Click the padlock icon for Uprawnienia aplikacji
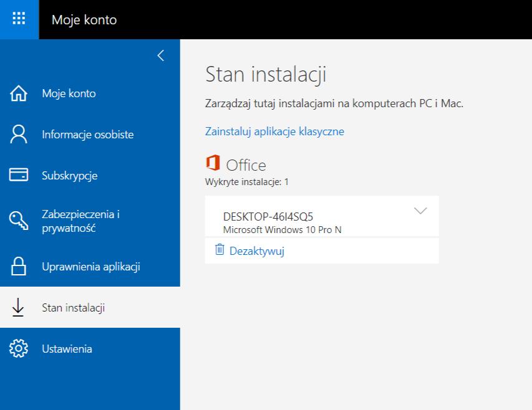 [19, 266]
